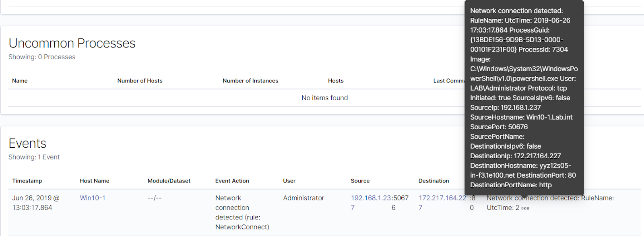644x236 pixels.
Task: Sort events by Timestamp column header
Action: 27,181
